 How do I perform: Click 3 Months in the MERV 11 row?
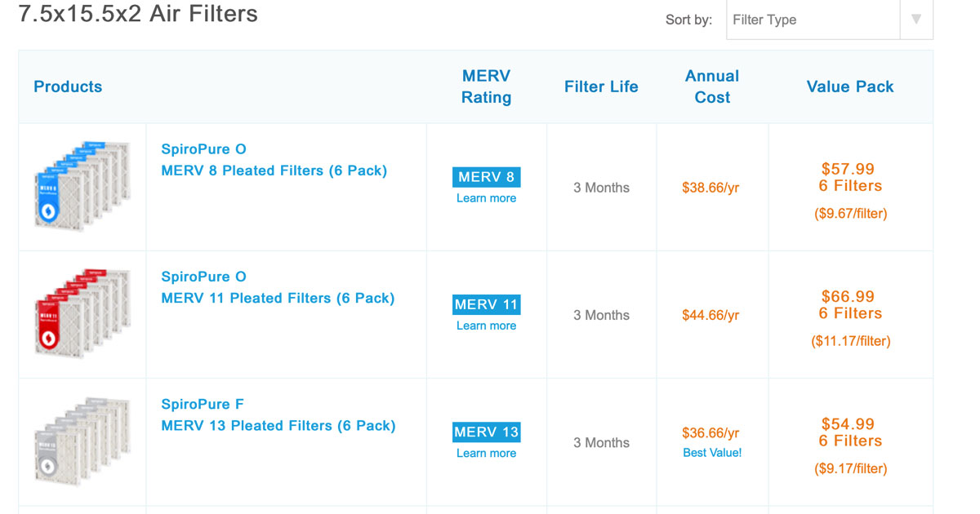[x=601, y=315]
